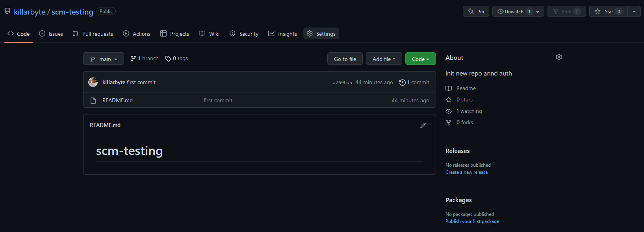Click the repository icon beside killarbyte

coord(7,11)
